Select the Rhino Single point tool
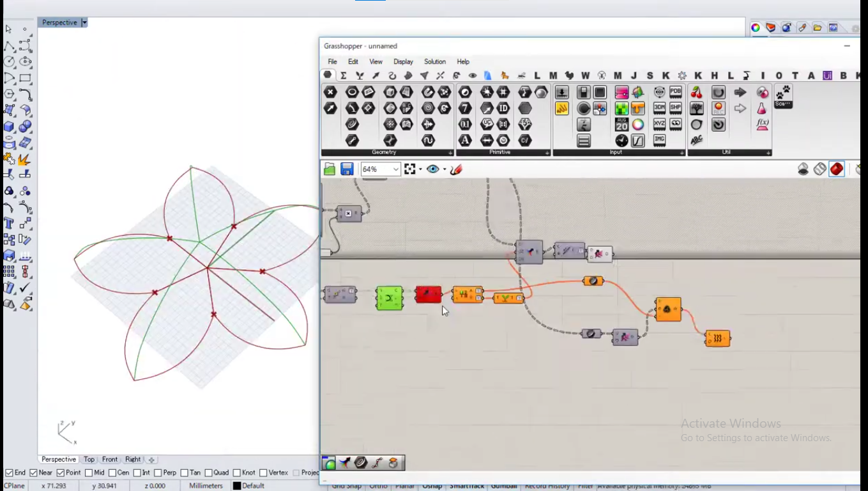 pyautogui.click(x=26, y=29)
